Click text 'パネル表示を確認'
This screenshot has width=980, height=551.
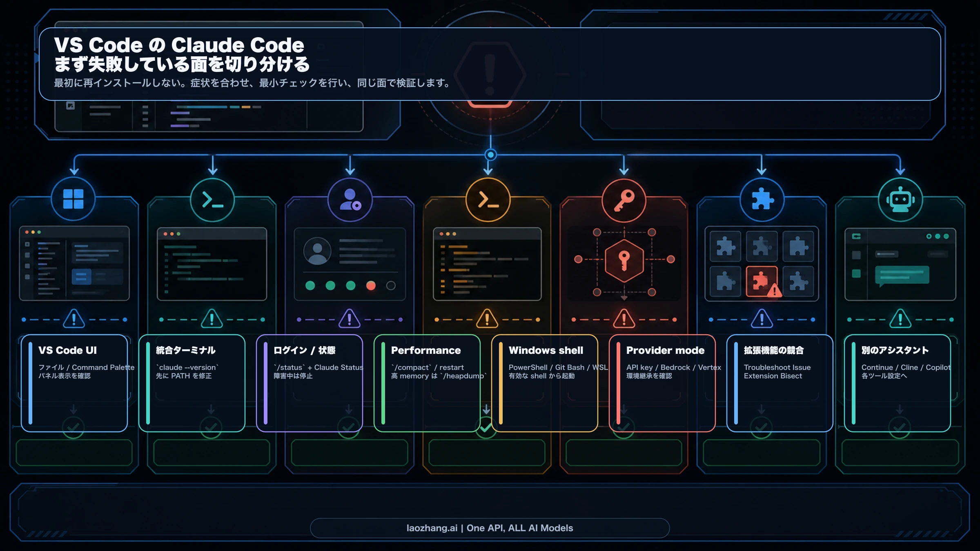pos(65,376)
